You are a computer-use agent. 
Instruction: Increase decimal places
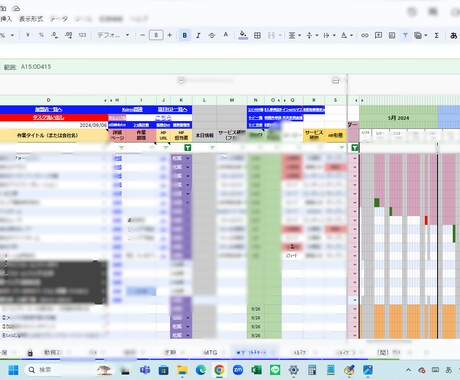[x=69, y=35]
